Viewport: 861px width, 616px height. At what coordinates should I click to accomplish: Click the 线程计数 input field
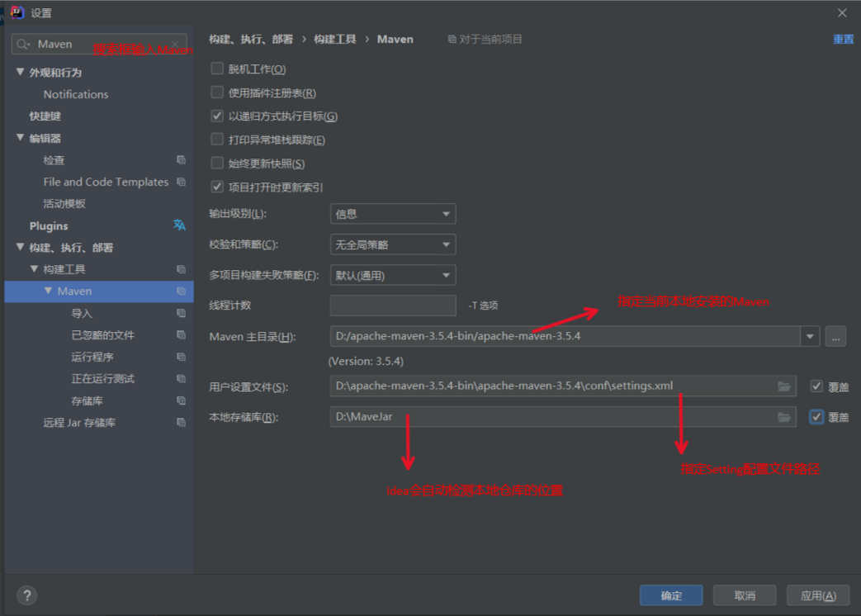point(393,306)
